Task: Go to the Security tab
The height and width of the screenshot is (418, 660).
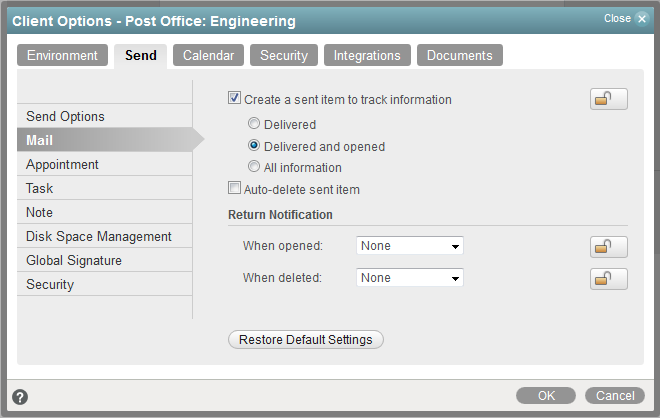Action: [284, 56]
